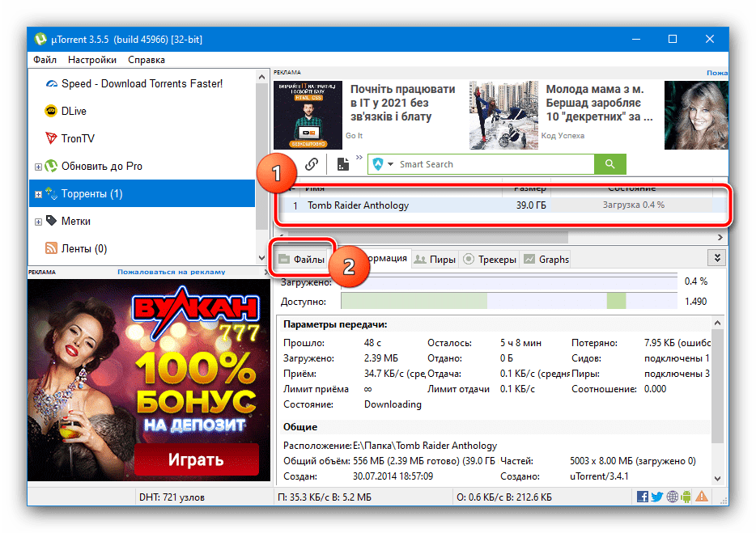Click sidebar scrollbar up arrow

tap(261, 77)
